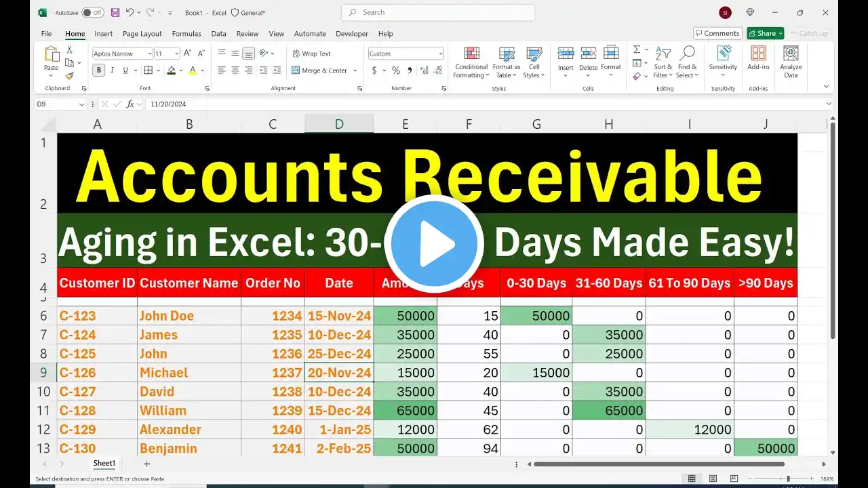Click the Sensitivity button
Viewport: 868px width, 488px height.
pyautogui.click(x=723, y=62)
